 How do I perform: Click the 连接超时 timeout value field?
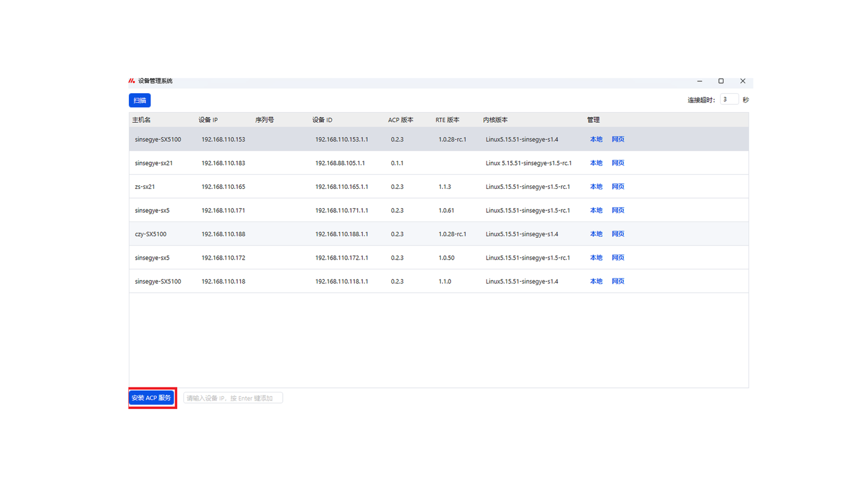729,99
